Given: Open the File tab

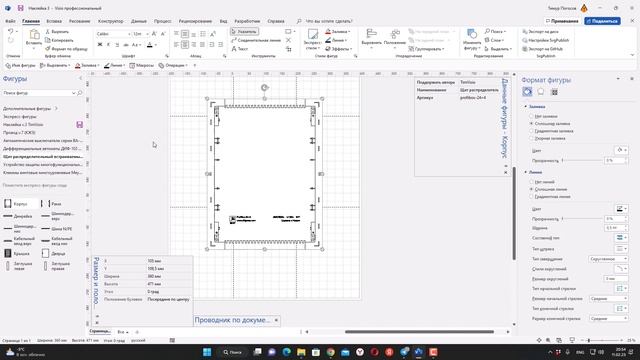Looking at the screenshot, I should point(10,21).
